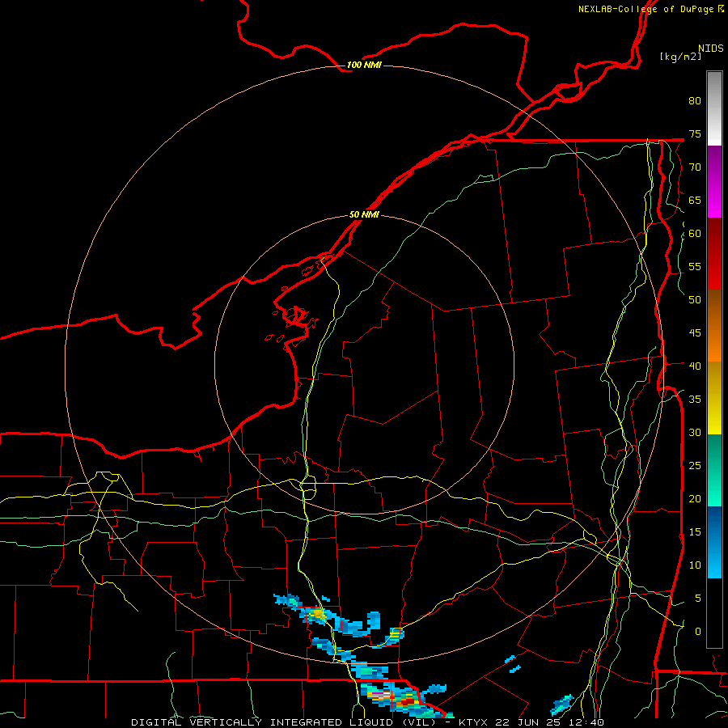The height and width of the screenshot is (728, 728).
Task: Click the scale value 75
Action: coord(695,134)
